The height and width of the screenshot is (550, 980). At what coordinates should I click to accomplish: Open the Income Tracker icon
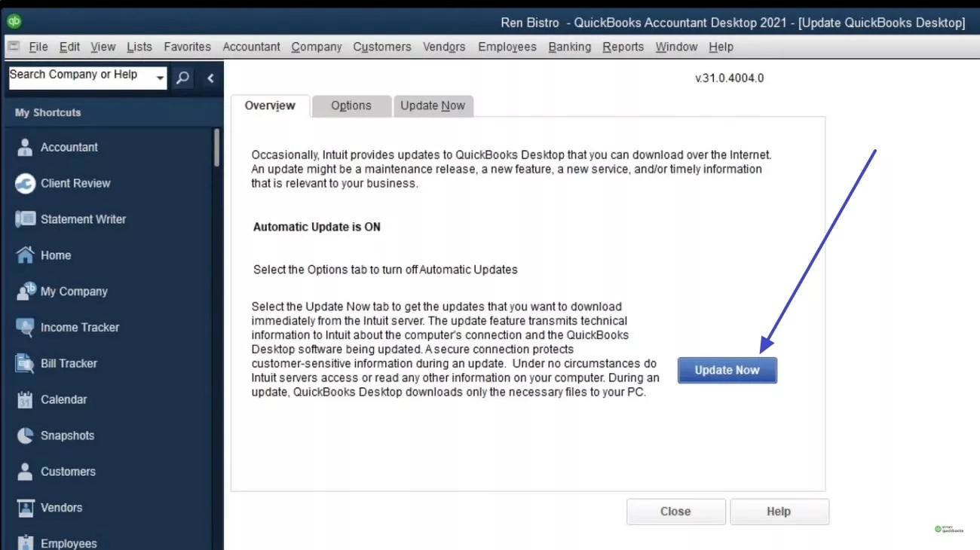tap(26, 327)
